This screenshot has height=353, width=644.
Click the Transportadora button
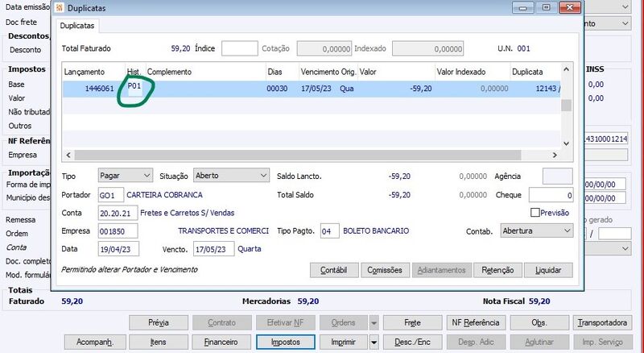click(x=602, y=323)
